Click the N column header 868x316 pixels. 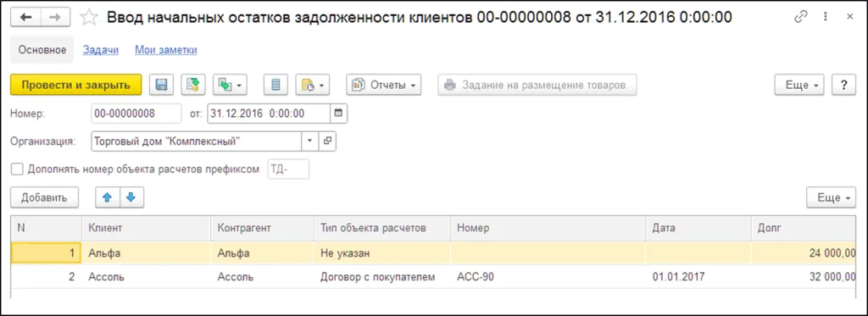[46, 228]
